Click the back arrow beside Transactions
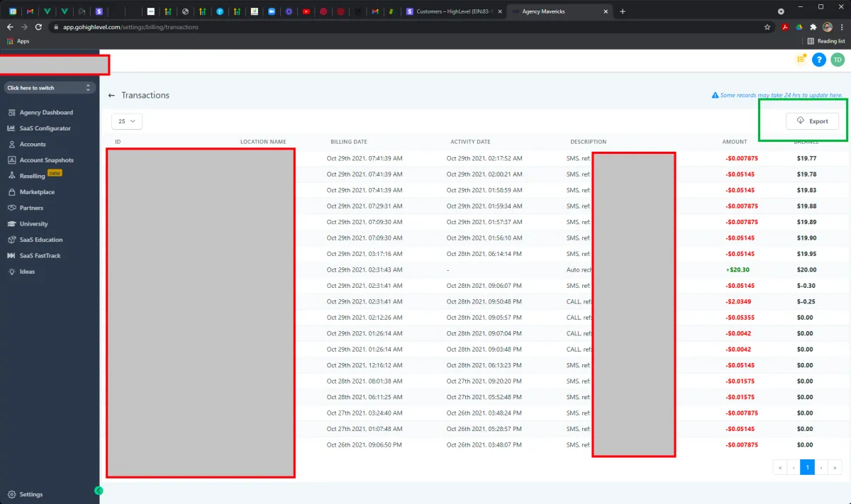 [x=111, y=95]
